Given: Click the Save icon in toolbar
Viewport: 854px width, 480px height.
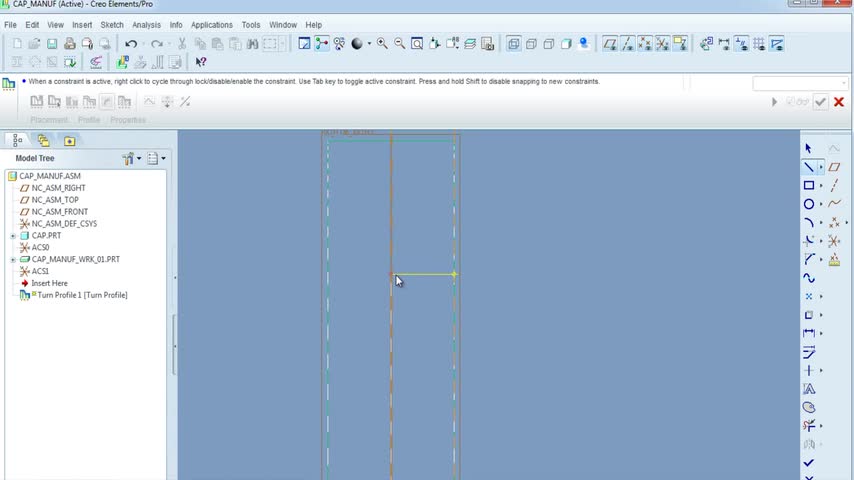Looking at the screenshot, I should click(52, 44).
